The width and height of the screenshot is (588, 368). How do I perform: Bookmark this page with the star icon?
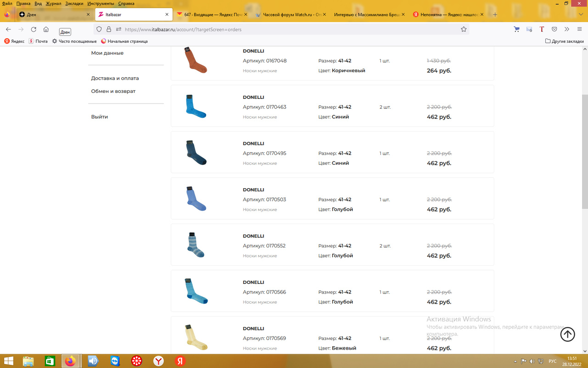click(x=464, y=29)
